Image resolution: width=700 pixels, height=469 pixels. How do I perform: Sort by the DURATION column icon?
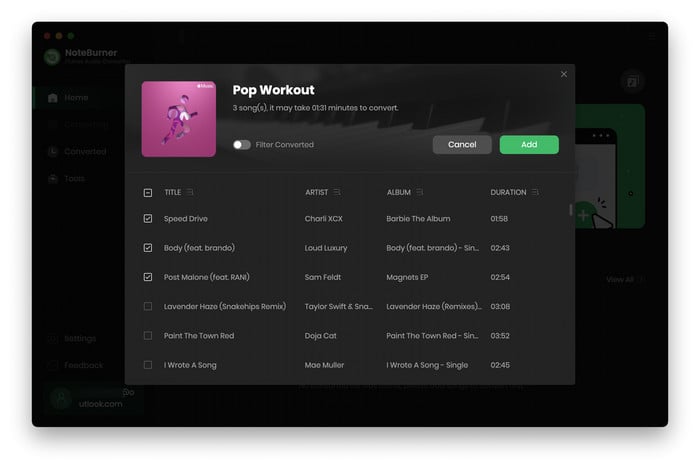(x=535, y=192)
